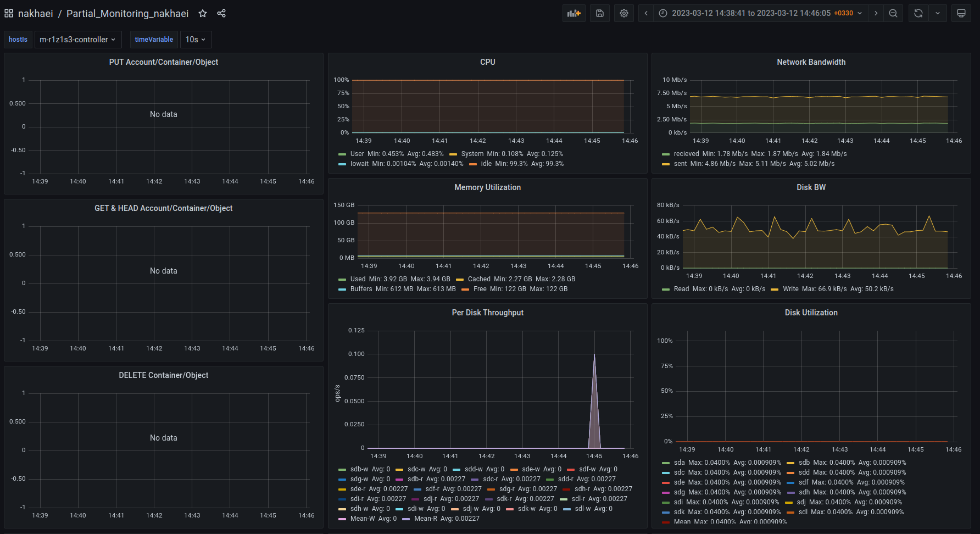The height and width of the screenshot is (534, 980).
Task: Open the Disk Utilization panel title menu
Action: pos(811,313)
